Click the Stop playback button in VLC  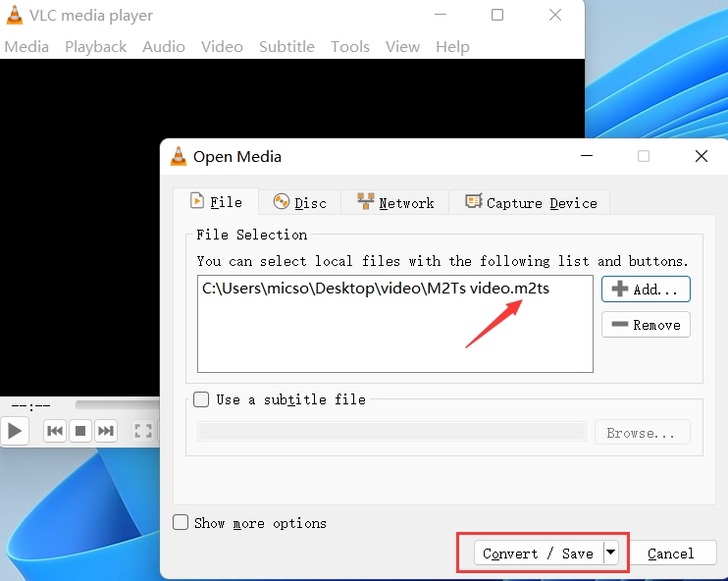[80, 431]
